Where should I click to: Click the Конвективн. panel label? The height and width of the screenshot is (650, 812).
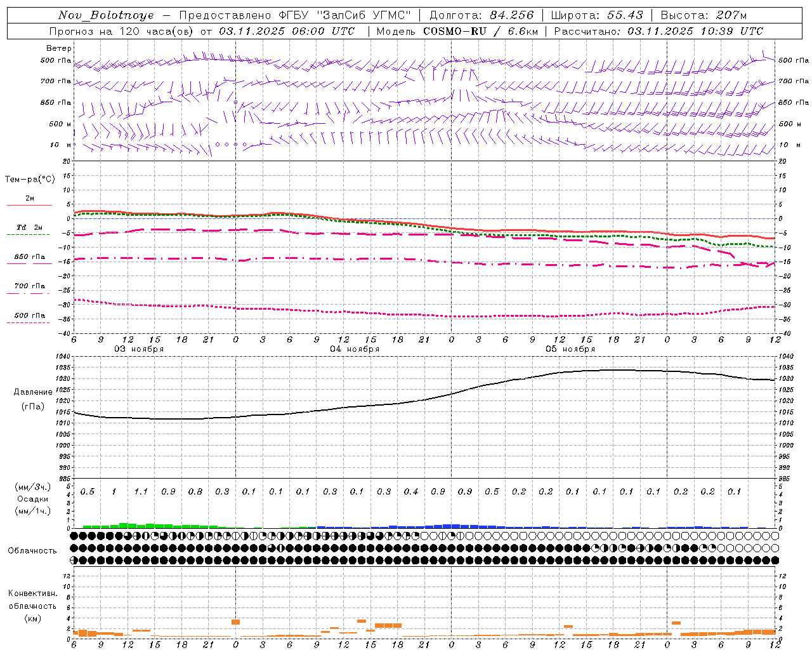[32, 594]
